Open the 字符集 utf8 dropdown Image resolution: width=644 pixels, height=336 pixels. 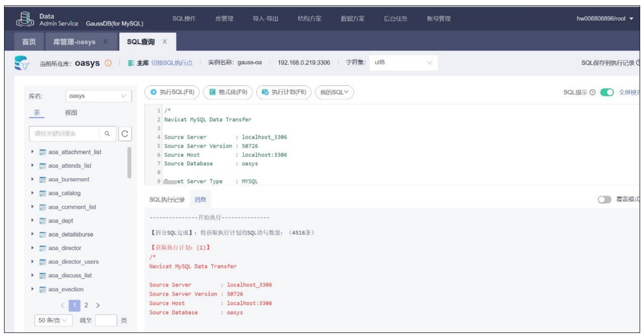click(x=403, y=63)
